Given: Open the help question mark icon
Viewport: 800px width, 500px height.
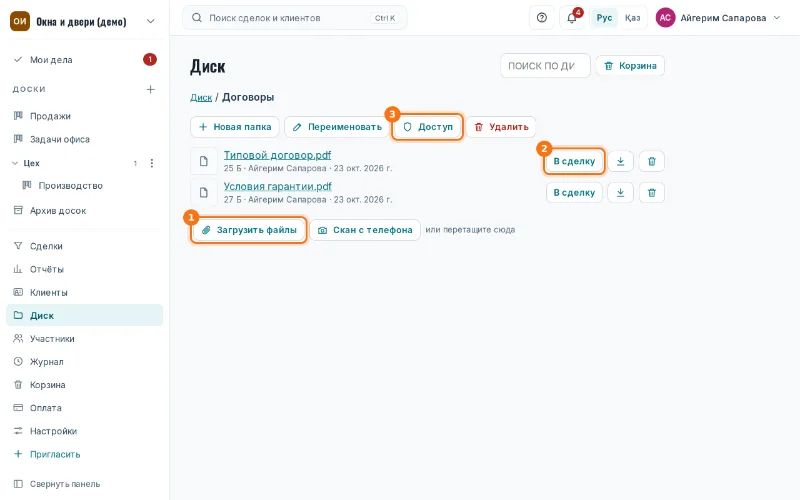Looking at the screenshot, I should click(542, 18).
